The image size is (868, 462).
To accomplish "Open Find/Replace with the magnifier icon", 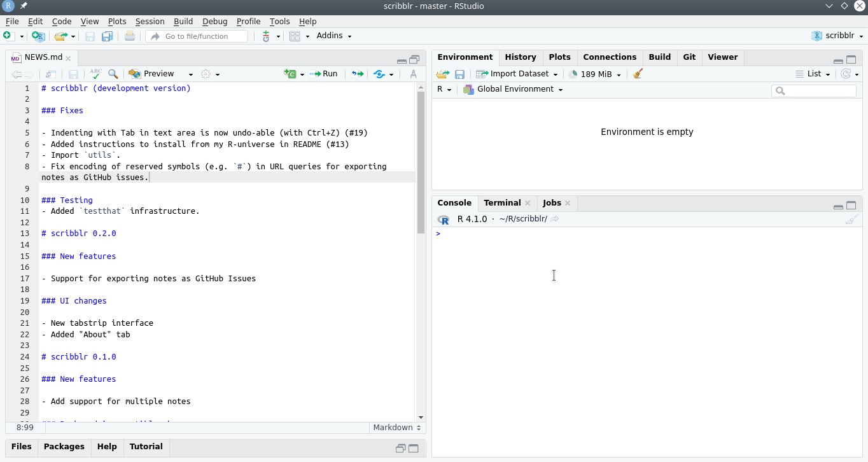I will point(113,74).
